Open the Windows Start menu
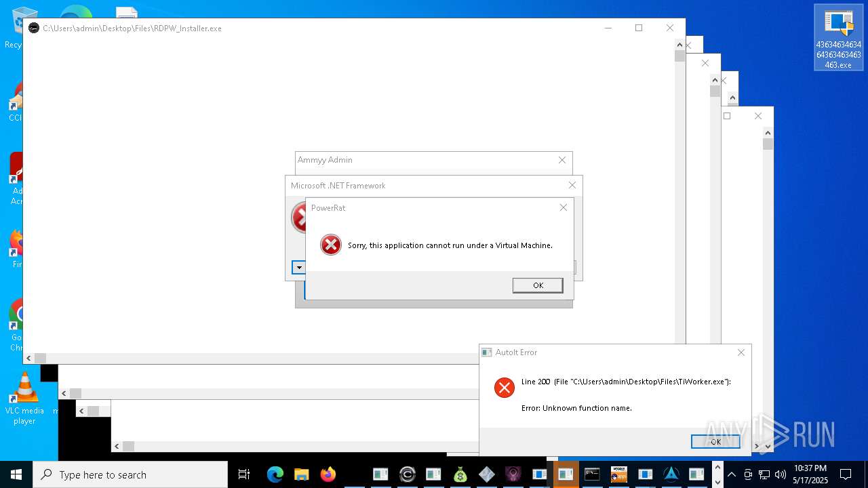Viewport: 868px width, 488px height. coord(16,474)
